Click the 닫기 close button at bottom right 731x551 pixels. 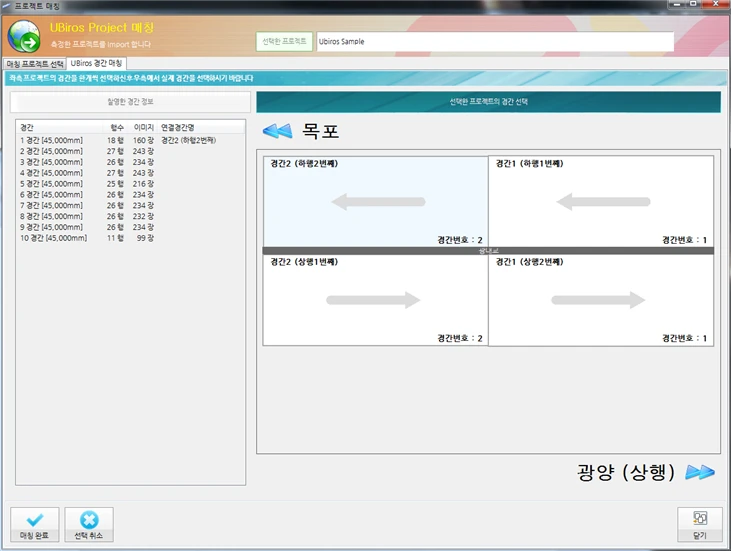(700, 524)
